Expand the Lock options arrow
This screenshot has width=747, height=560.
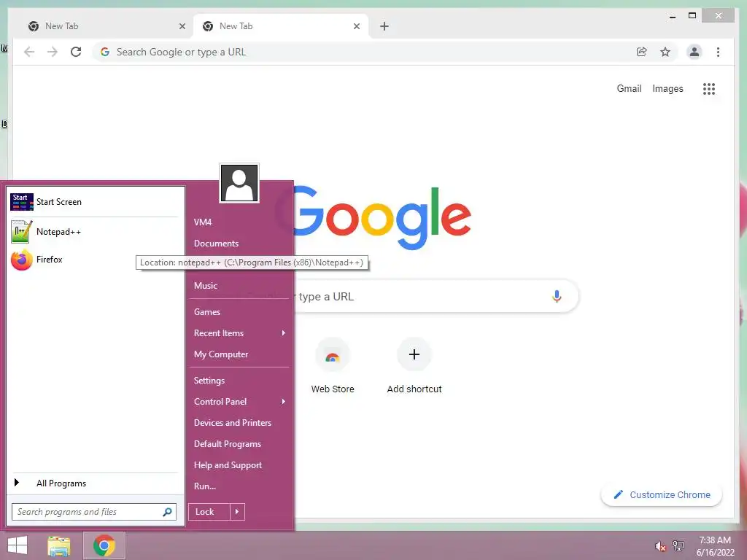coord(237,512)
